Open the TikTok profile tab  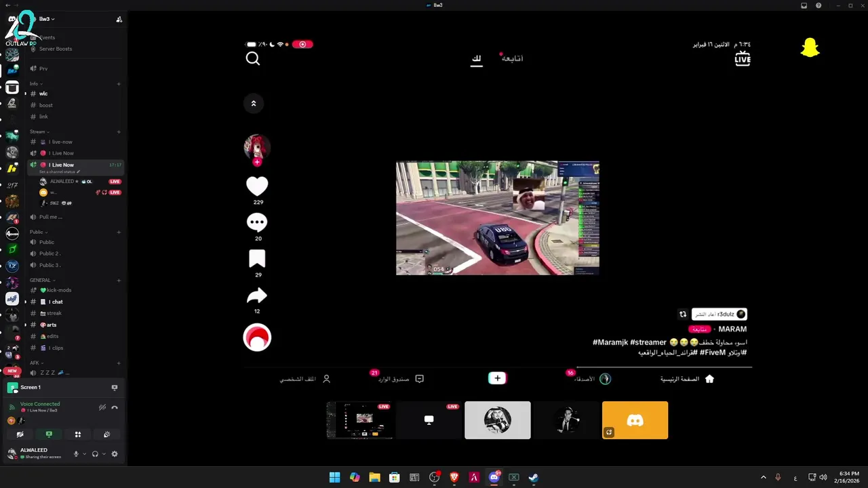[x=305, y=379]
